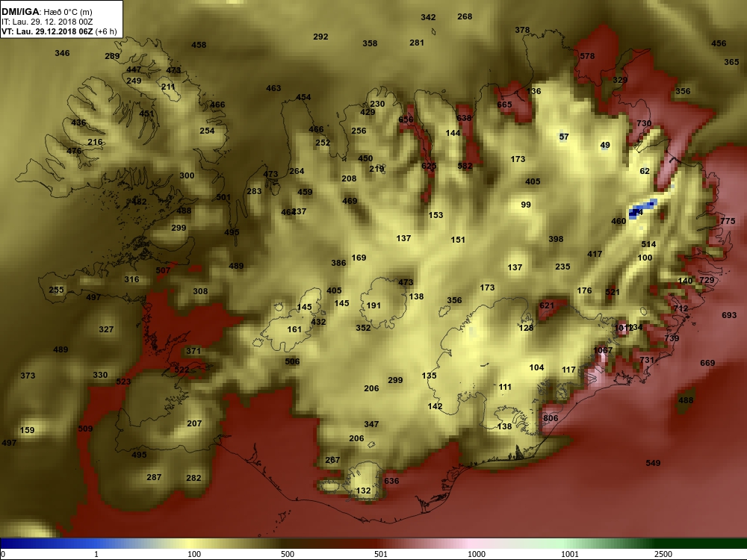This screenshot has height=560, width=747.
Task: Click the map value 621
Action: [x=547, y=305]
